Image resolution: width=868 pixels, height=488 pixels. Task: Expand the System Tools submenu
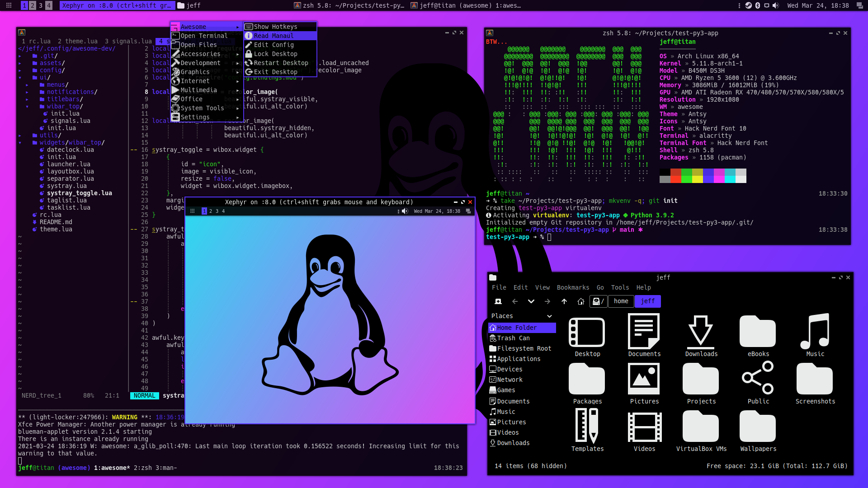tap(207, 108)
